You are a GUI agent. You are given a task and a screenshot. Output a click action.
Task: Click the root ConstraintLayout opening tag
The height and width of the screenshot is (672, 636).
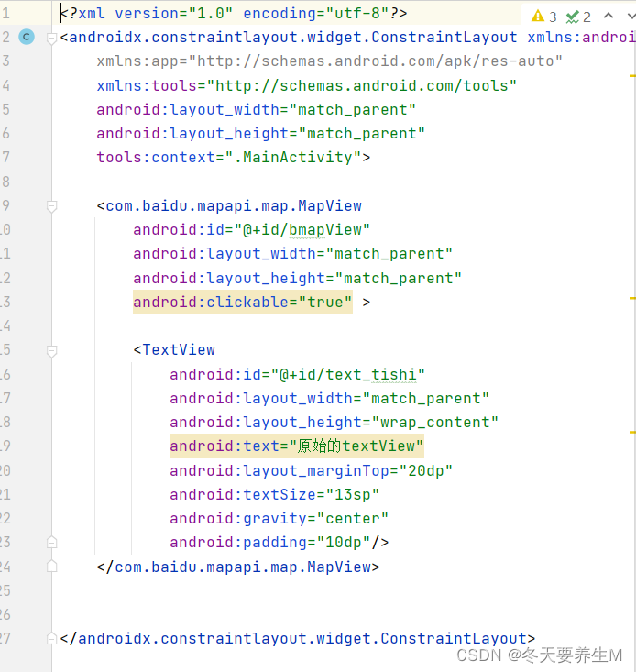(289, 38)
